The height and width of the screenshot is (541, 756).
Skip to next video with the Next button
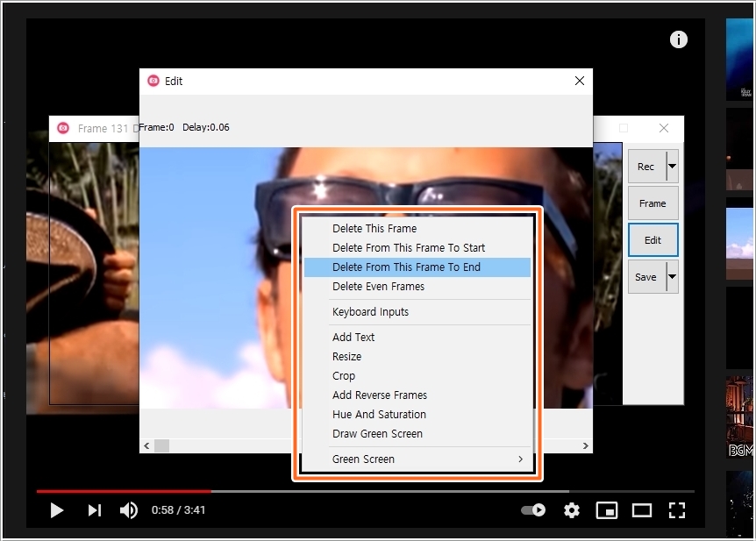[x=95, y=510]
